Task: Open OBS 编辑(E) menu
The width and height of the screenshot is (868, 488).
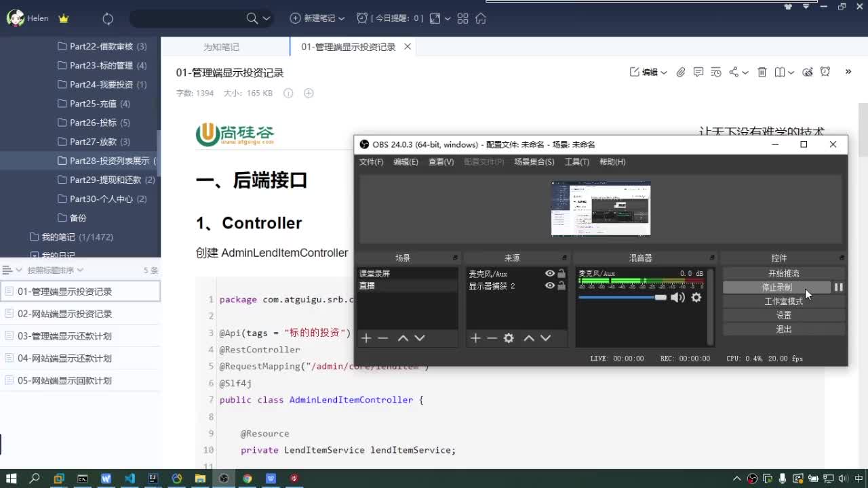Action: 406,162
